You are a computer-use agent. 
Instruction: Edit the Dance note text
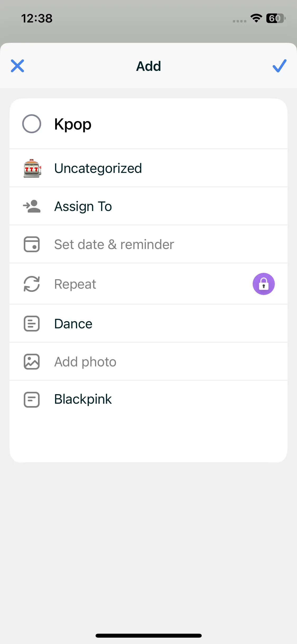pyautogui.click(x=73, y=324)
